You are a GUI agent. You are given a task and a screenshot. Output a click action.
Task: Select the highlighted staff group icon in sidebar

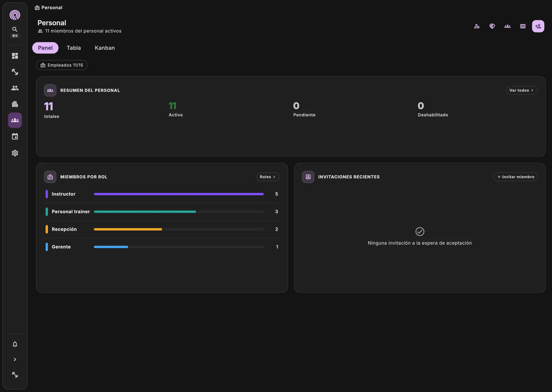tap(15, 120)
